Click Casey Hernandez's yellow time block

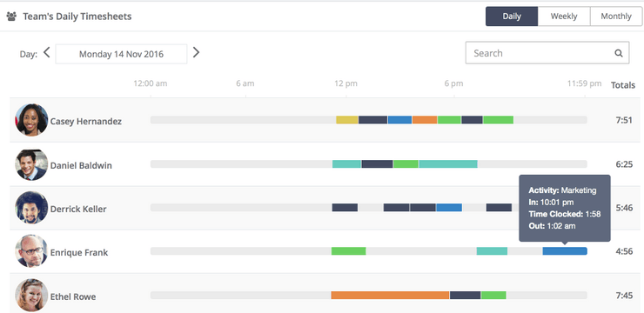coord(347,120)
